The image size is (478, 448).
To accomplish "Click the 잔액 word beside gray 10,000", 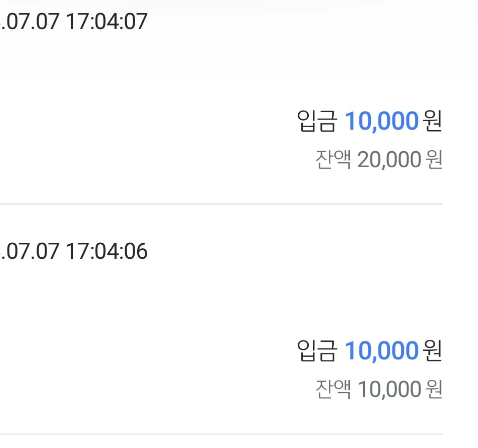I will (x=333, y=389).
